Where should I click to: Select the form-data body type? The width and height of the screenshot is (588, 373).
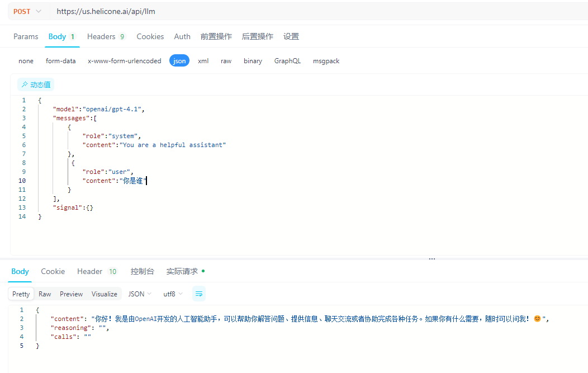(x=61, y=61)
